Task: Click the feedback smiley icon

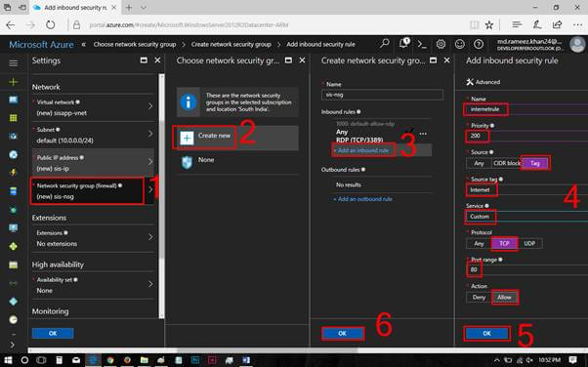Action: 459,44
